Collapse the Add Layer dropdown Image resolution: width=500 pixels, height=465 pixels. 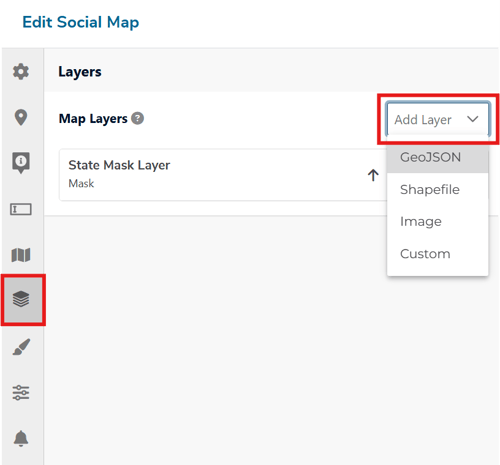pos(437,119)
